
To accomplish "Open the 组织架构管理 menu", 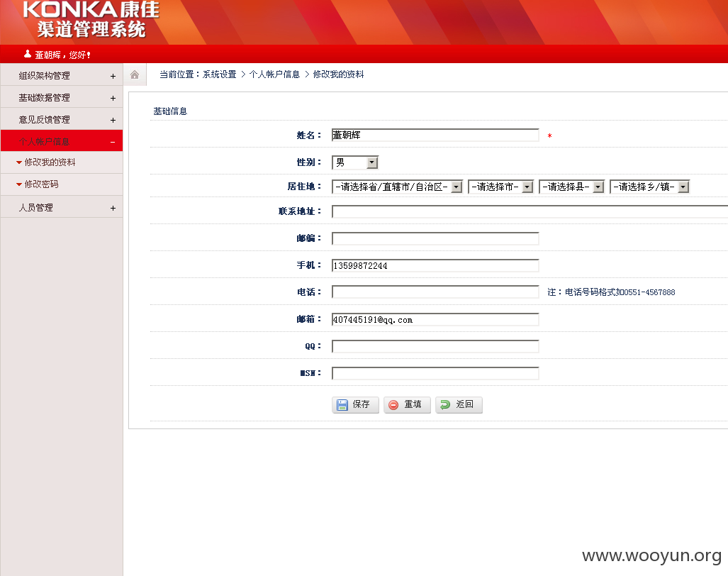I will (x=62, y=76).
